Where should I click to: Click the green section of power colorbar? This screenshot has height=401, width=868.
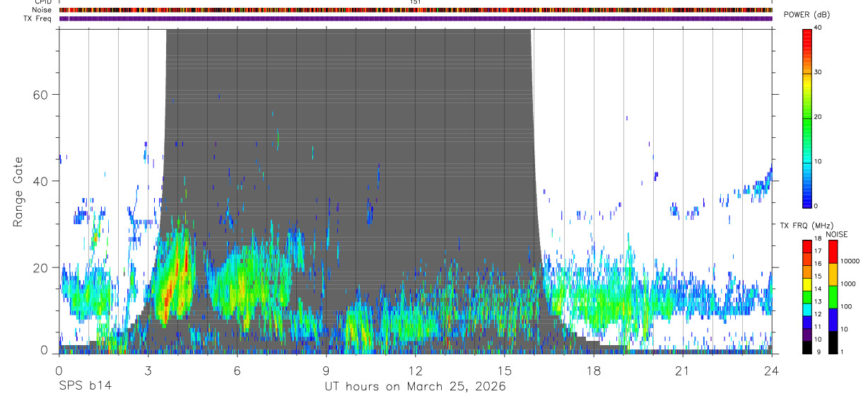tap(807, 120)
